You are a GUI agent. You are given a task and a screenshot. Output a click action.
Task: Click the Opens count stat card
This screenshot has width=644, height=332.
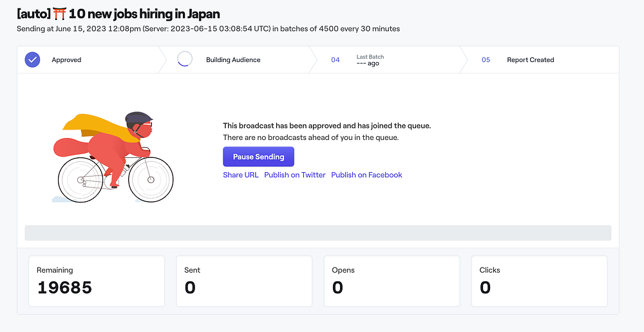(392, 281)
